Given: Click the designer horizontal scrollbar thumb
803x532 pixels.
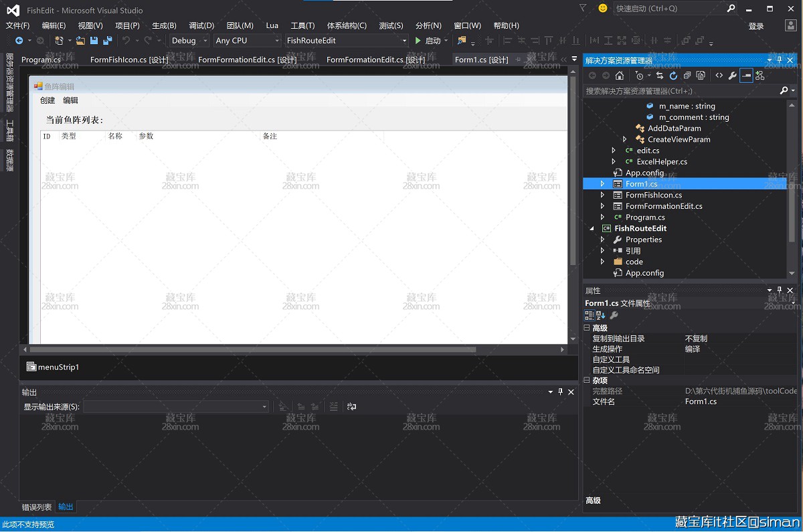Looking at the screenshot, I should click(253, 349).
